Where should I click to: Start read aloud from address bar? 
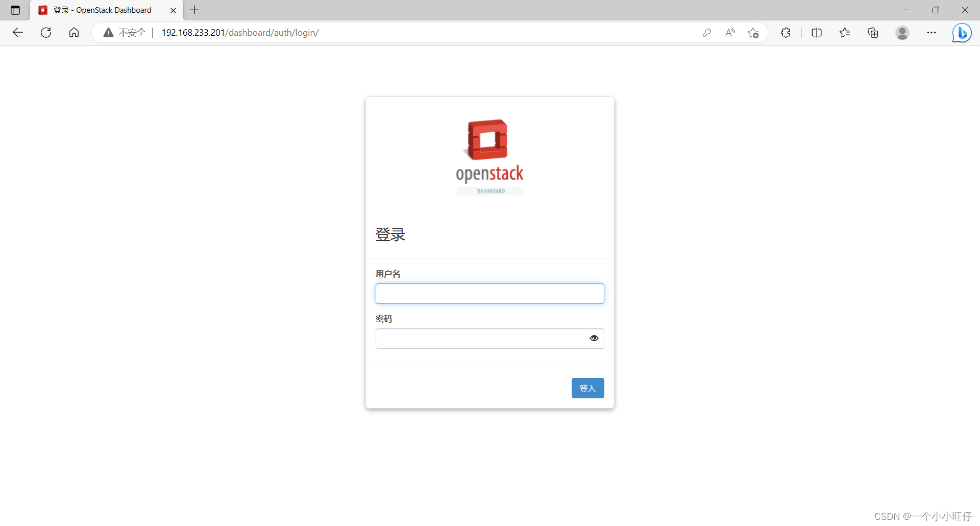coord(730,33)
